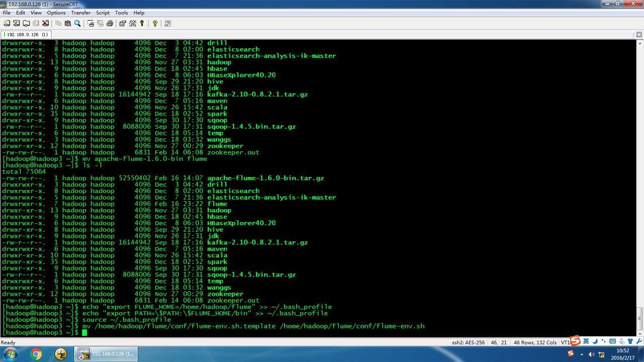Open Chrome from the taskbar
644x362 pixels.
pyautogui.click(x=36, y=354)
